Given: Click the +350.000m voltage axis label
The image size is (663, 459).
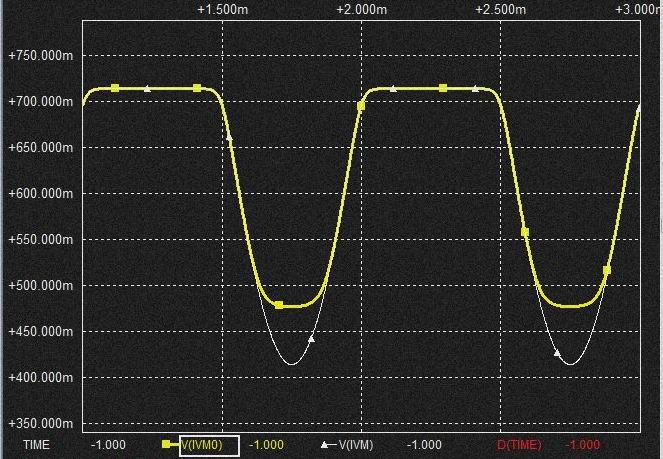Looking at the screenshot, I should [40, 424].
